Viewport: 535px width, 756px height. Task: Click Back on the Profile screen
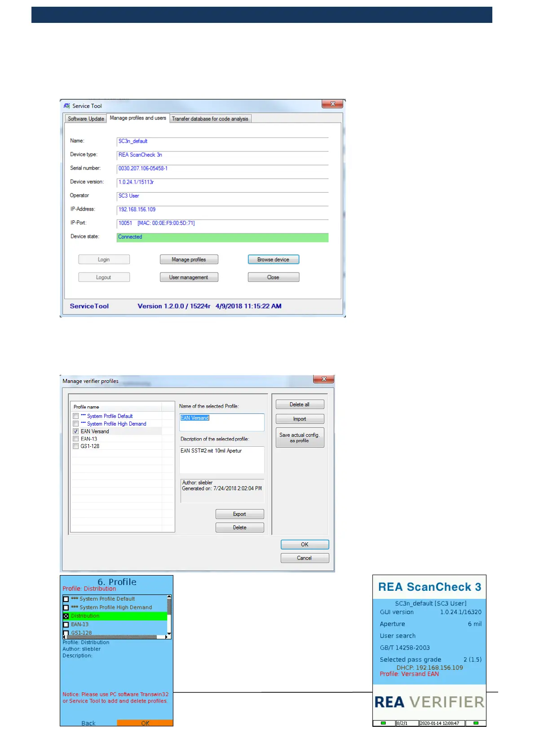point(88,723)
